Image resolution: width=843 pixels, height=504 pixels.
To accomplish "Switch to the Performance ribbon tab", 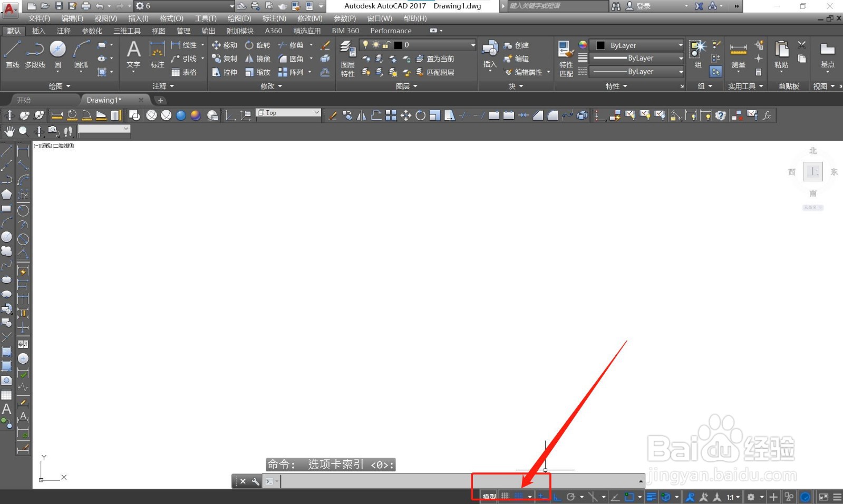I will click(391, 31).
